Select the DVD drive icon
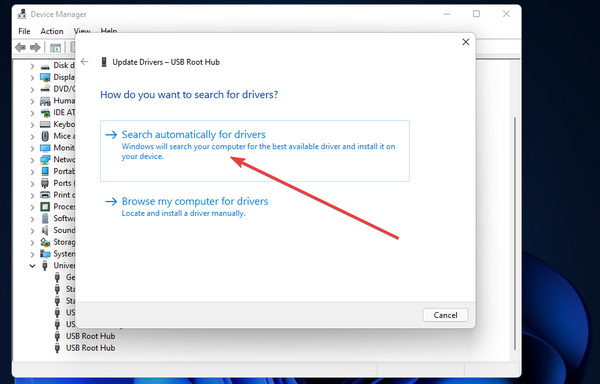 tap(45, 89)
